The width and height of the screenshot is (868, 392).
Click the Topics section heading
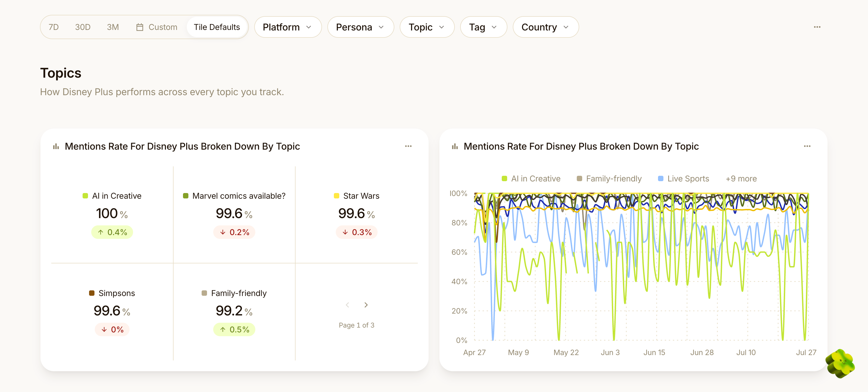click(61, 73)
